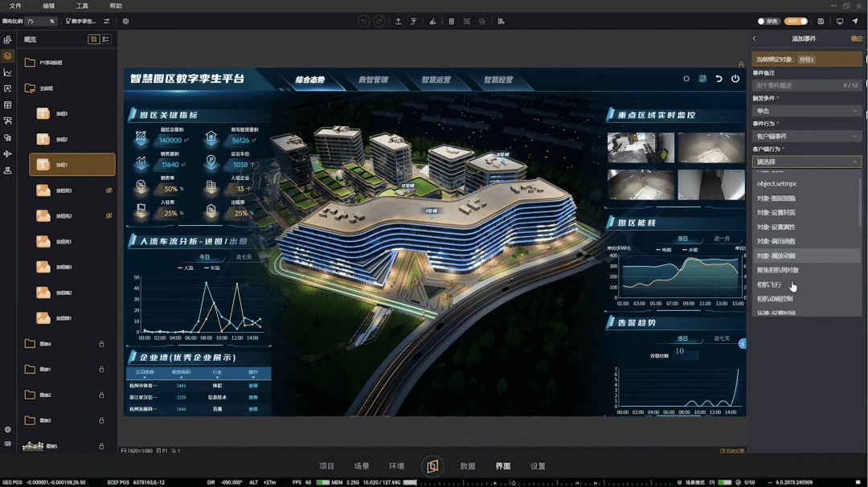Click the table component icon in sidebar
Screen dimensions: 868x487
pos(8,104)
